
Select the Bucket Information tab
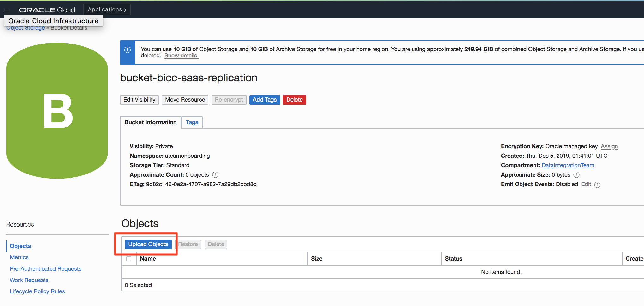point(151,122)
